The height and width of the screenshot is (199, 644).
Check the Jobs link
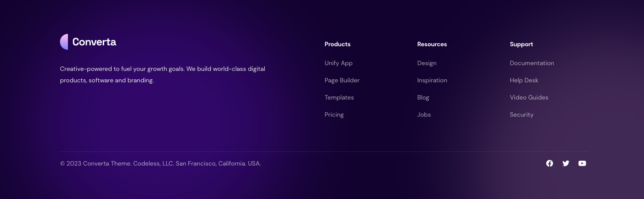424,114
